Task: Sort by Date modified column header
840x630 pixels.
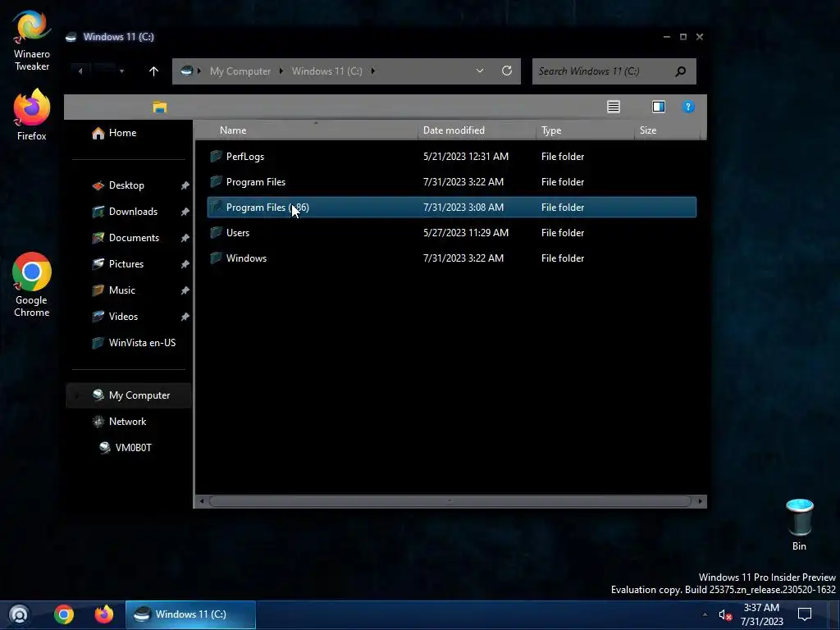Action: point(477,130)
